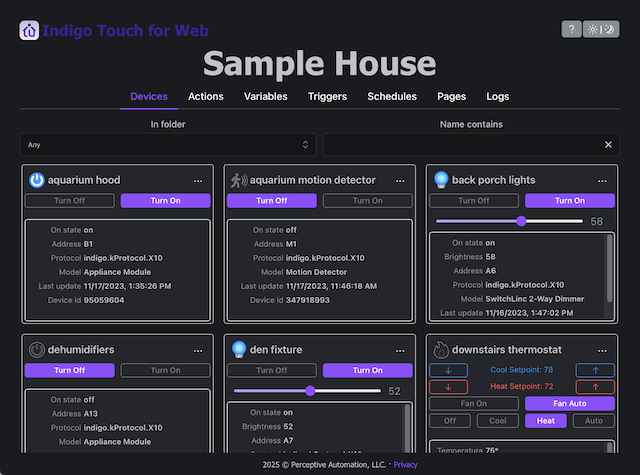Clear the Name contains filter
Screen dimensions: 640x475
coord(608,144)
